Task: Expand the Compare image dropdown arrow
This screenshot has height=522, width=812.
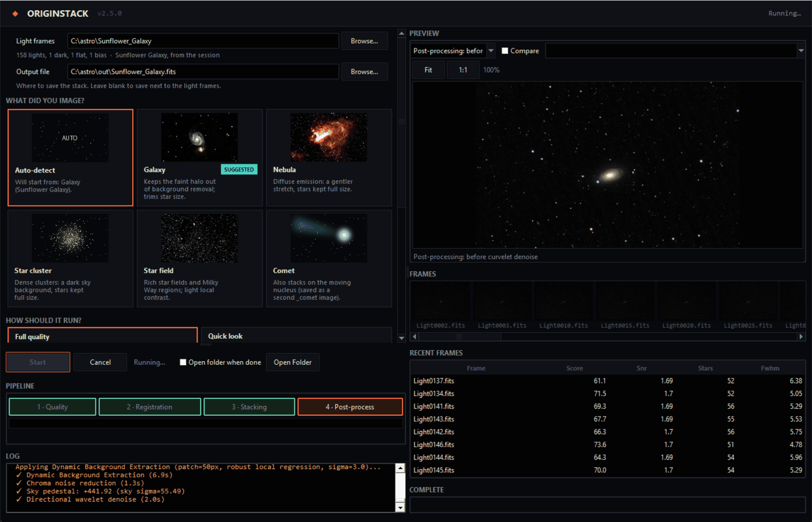Action: pos(801,51)
